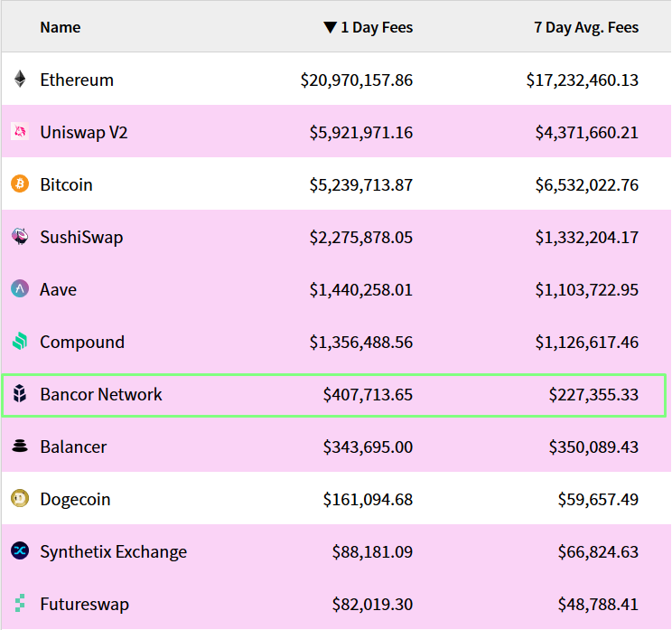Select Bancor Network average $227,355.33

594,394
